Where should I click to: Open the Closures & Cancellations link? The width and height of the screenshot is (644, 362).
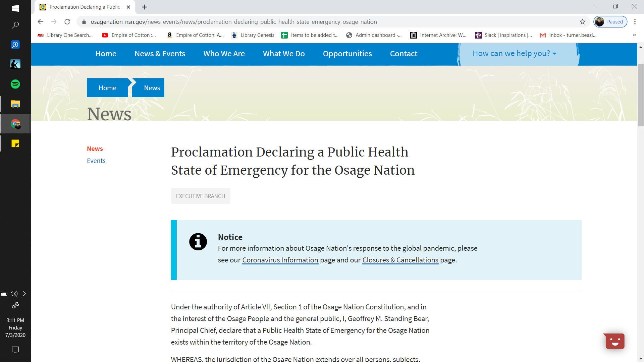pyautogui.click(x=400, y=260)
